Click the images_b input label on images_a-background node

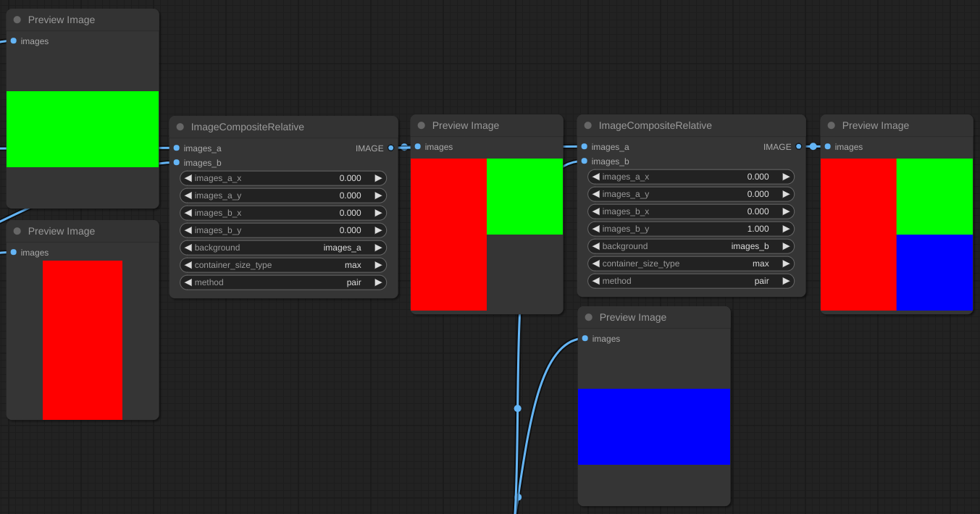202,163
